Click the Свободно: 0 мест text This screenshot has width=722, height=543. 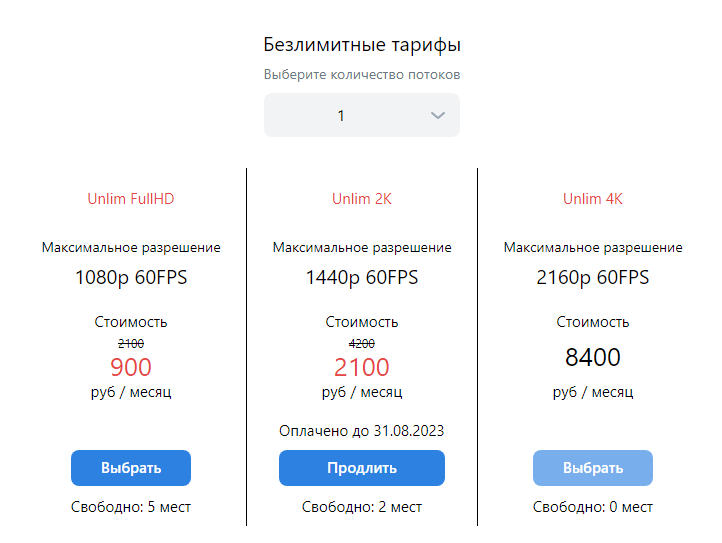click(593, 507)
